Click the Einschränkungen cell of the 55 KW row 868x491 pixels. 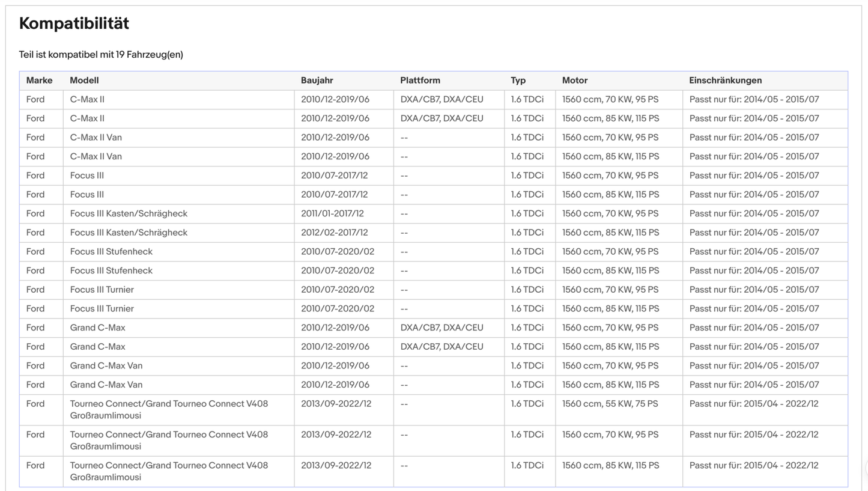(753, 404)
